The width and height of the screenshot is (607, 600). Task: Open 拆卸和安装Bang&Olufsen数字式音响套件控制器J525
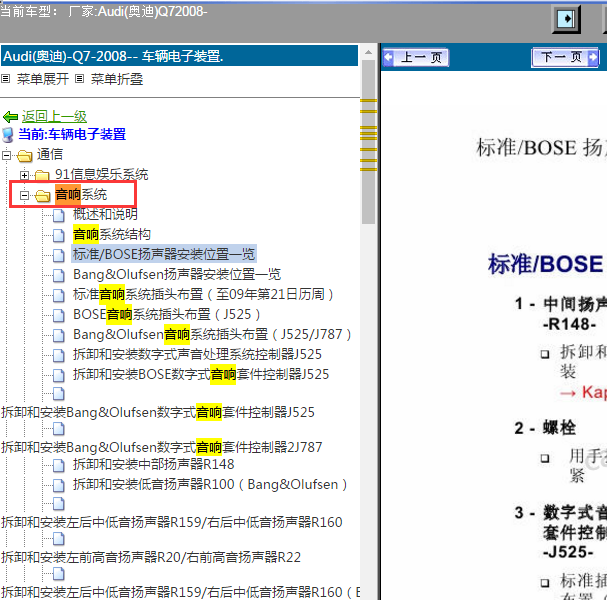(158, 412)
